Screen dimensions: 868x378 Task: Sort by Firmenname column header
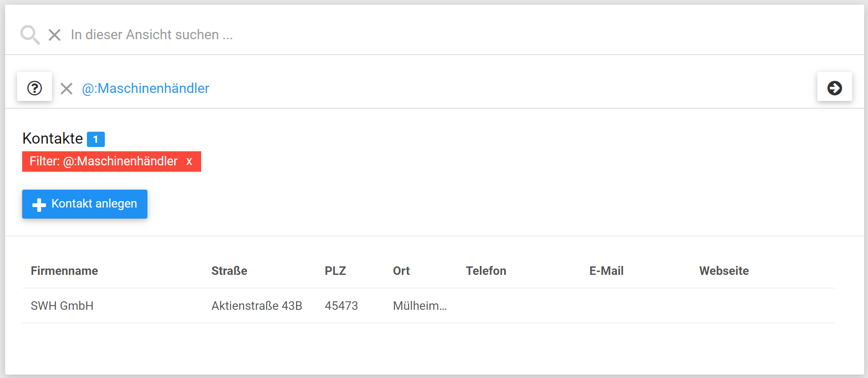[x=64, y=271]
